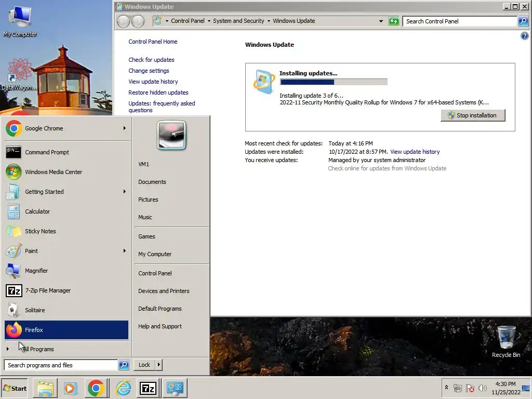Open Windows Media Player taskbar icon
Viewport: 532px width, 399px height.
(71, 388)
